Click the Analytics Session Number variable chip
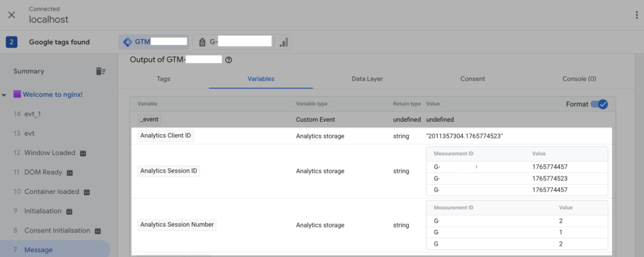This screenshot has height=257, width=644. point(177,224)
